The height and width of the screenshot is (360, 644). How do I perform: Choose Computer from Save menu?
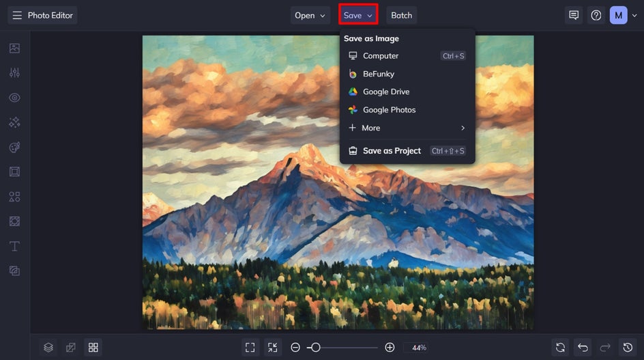pos(380,56)
